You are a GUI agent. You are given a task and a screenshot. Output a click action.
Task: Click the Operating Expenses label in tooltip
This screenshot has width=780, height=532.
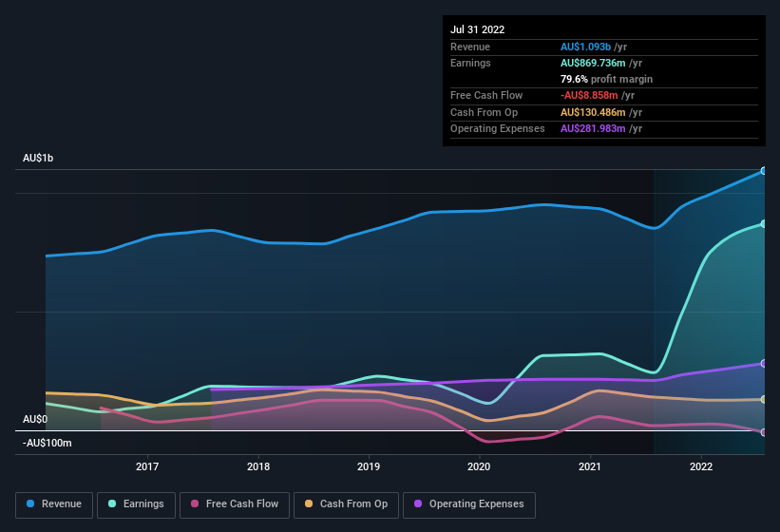pyautogui.click(x=498, y=129)
